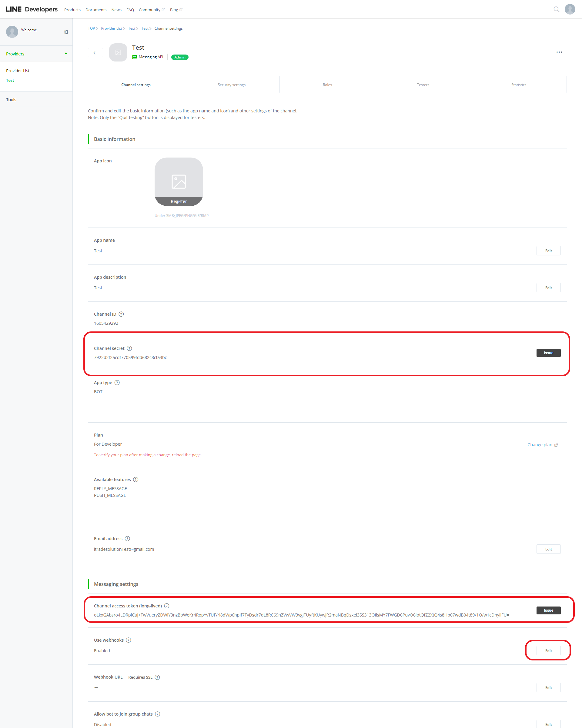Open FAQ in top navigation

(x=130, y=10)
